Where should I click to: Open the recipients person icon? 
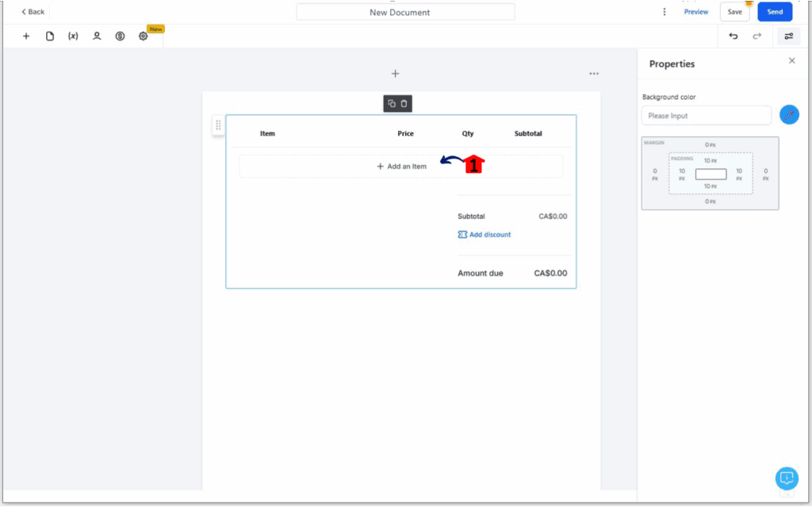click(97, 36)
